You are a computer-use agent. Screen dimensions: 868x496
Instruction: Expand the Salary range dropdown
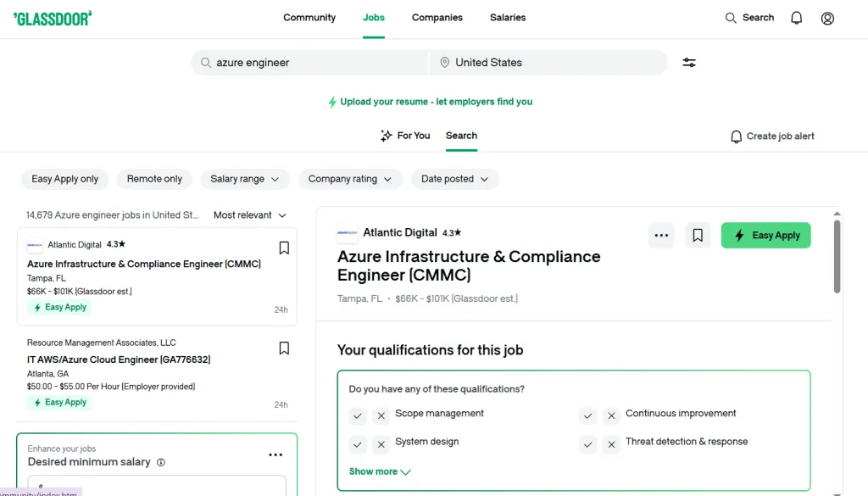pos(245,179)
